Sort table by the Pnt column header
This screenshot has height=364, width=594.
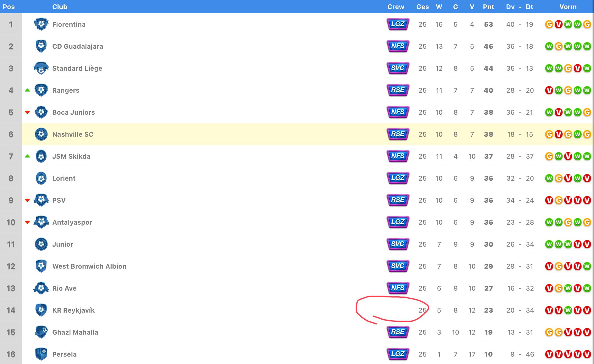pyautogui.click(x=488, y=7)
